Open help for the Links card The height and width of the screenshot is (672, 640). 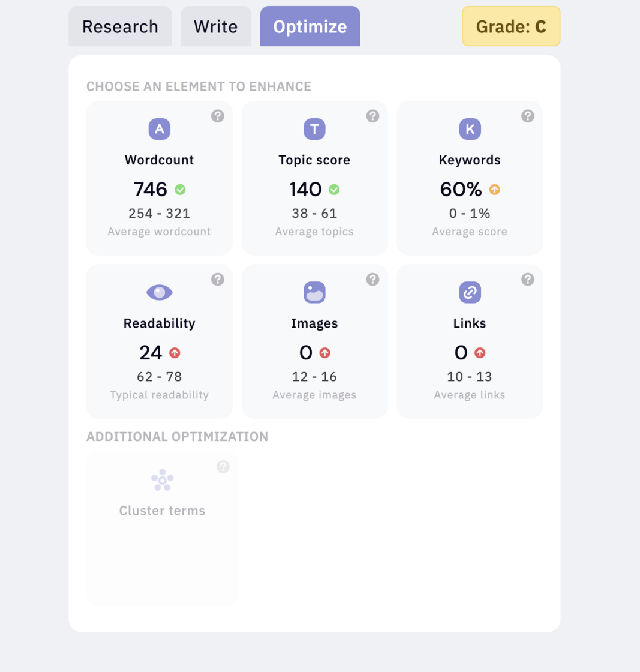pyautogui.click(x=528, y=280)
